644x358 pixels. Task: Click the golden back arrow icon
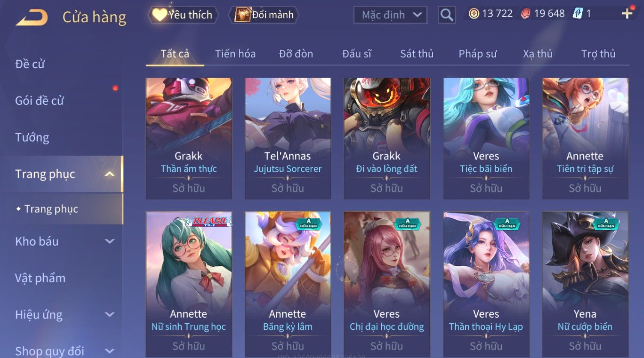tap(31, 18)
